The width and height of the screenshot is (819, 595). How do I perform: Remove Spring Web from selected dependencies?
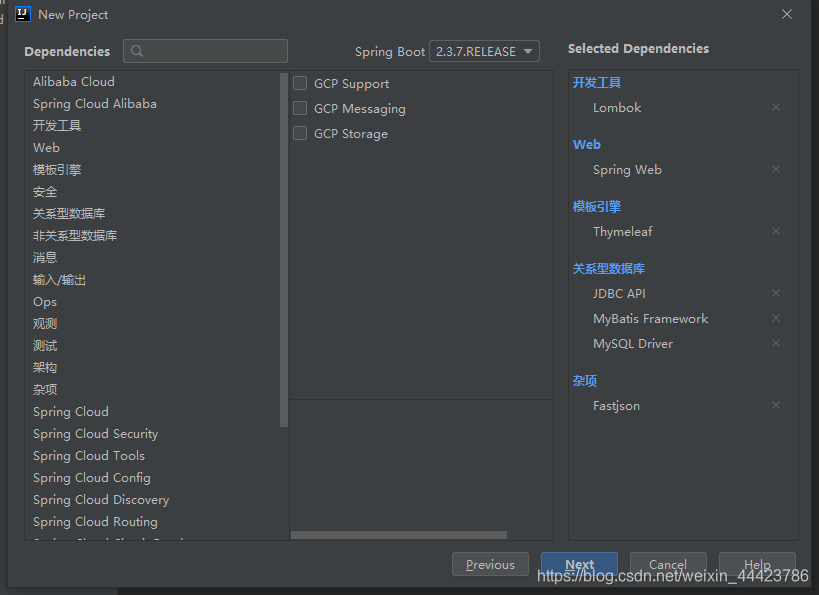[776, 169]
